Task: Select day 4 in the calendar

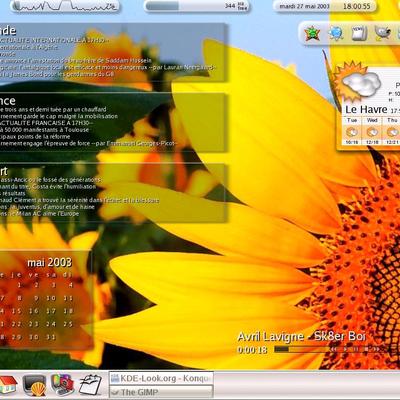Action: click(70, 285)
